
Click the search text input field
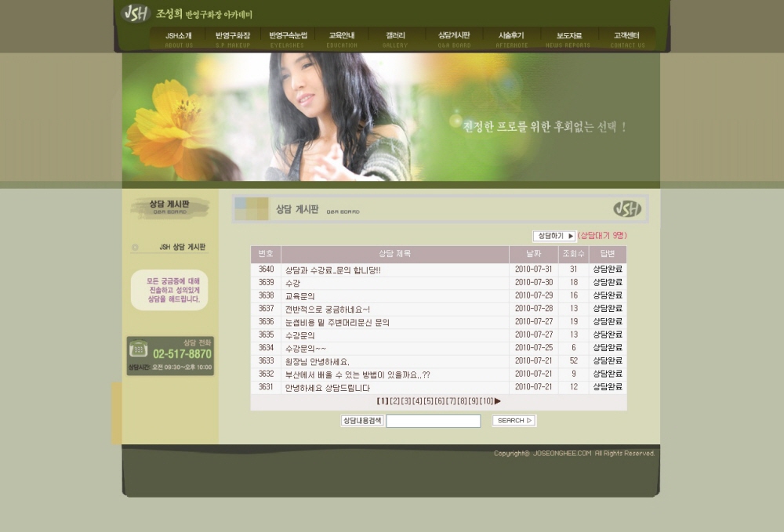click(433, 422)
